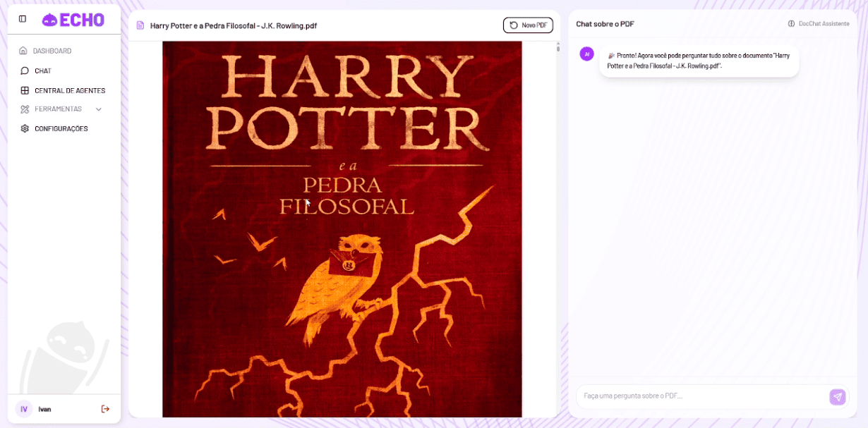Click the AI avatar in chat
This screenshot has height=428, width=868.
[586, 54]
